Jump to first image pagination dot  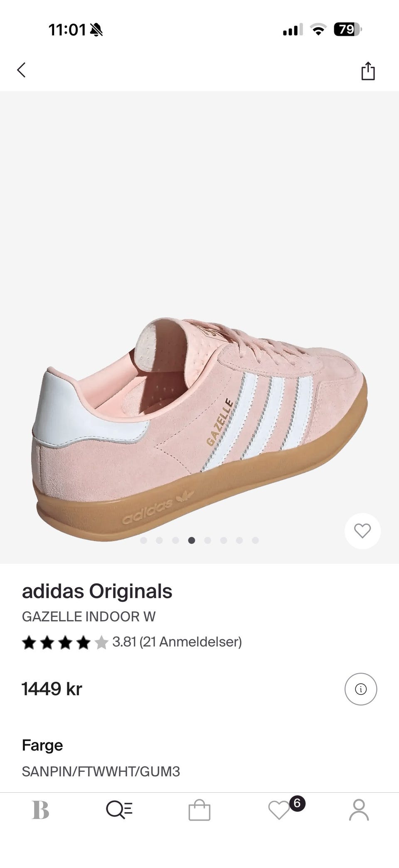(x=144, y=541)
